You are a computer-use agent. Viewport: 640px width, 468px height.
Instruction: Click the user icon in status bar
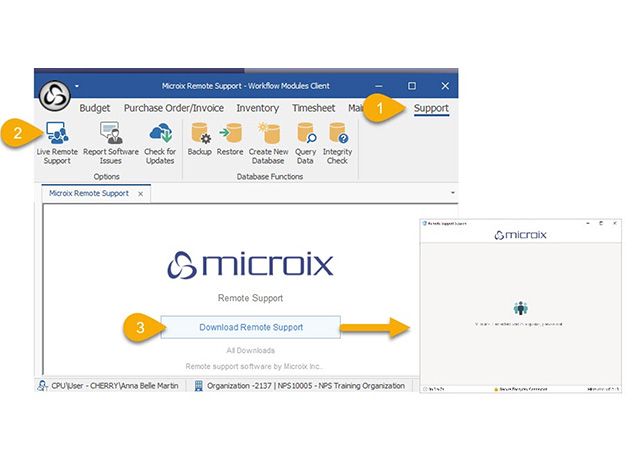(x=45, y=385)
